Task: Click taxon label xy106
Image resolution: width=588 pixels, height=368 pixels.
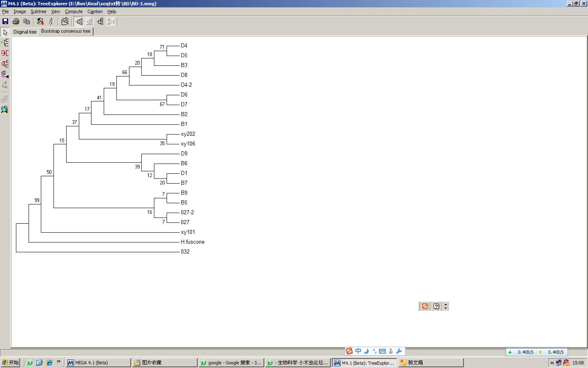Action: (x=188, y=144)
